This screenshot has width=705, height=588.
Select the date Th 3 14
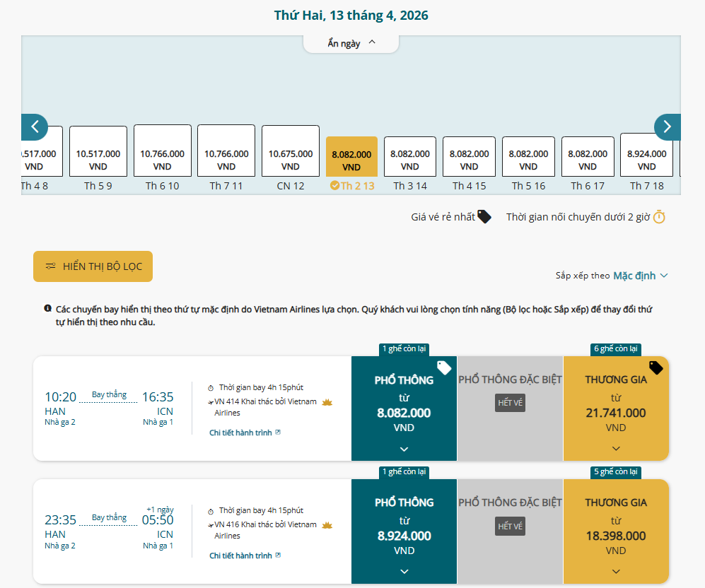(x=410, y=160)
